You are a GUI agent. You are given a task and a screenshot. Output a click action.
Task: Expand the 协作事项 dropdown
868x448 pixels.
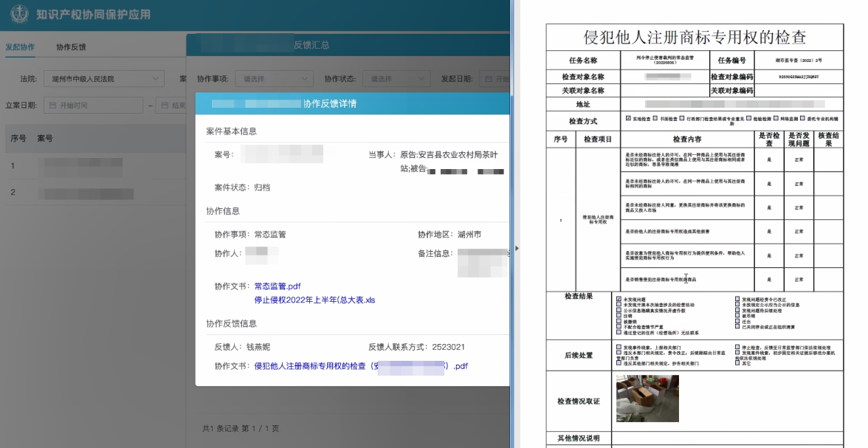pyautogui.click(x=273, y=79)
